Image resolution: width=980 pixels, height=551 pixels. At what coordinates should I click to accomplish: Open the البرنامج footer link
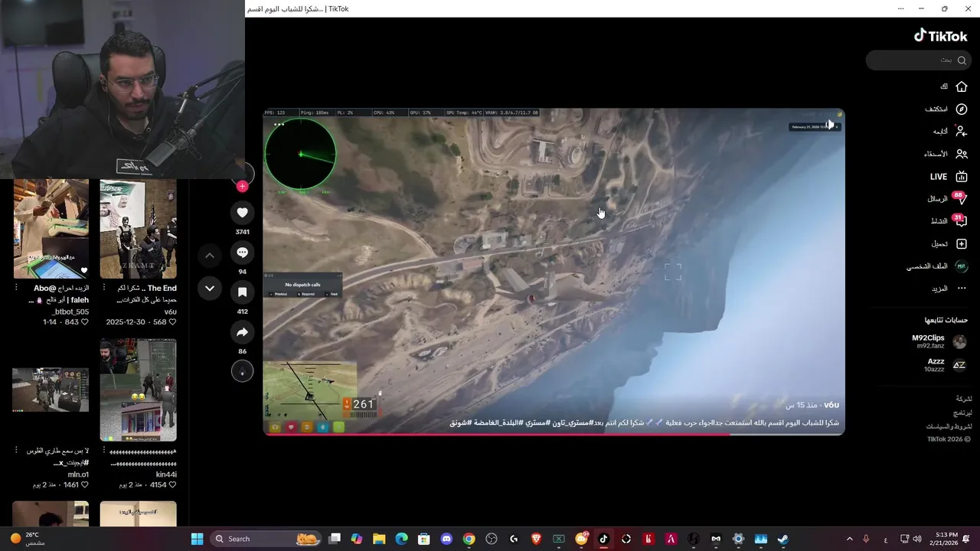coord(963,412)
